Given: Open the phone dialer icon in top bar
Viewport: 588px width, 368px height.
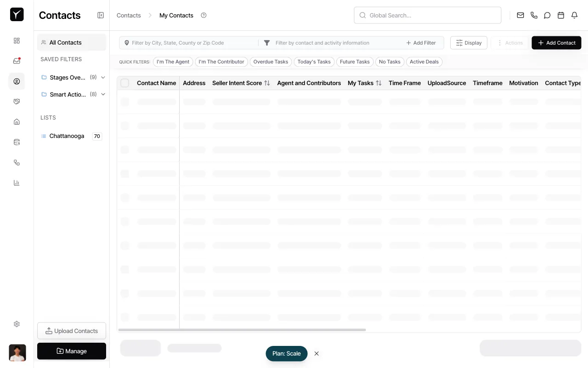Looking at the screenshot, I should pos(534,15).
